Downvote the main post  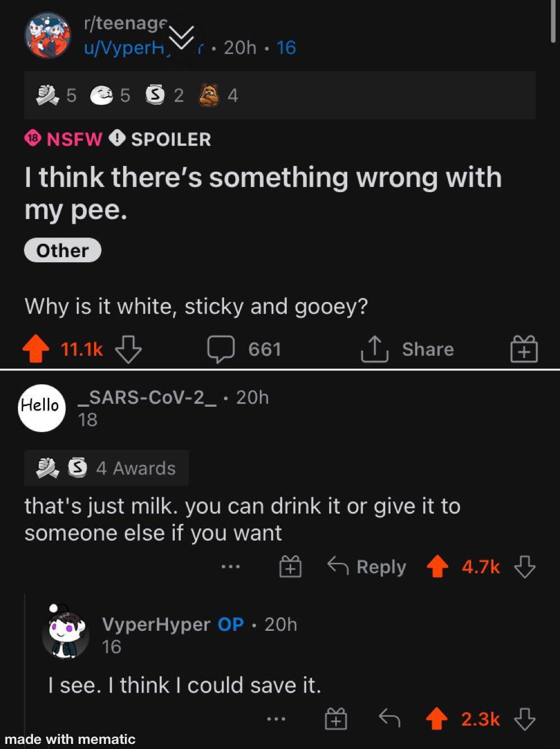(128, 350)
